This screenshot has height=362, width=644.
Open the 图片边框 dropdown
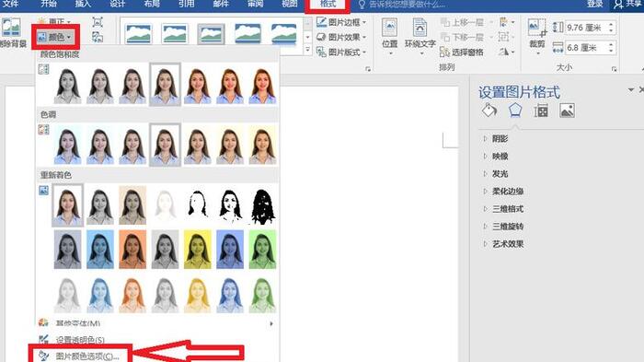point(341,22)
